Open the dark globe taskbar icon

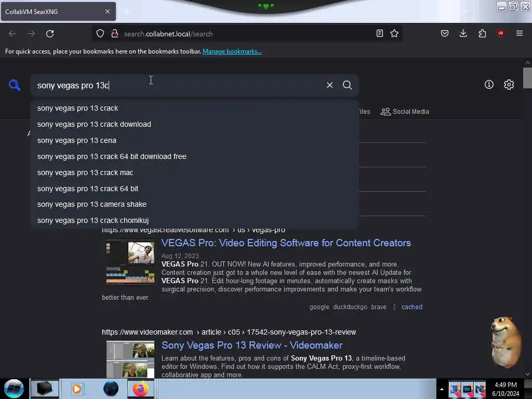tap(111, 389)
